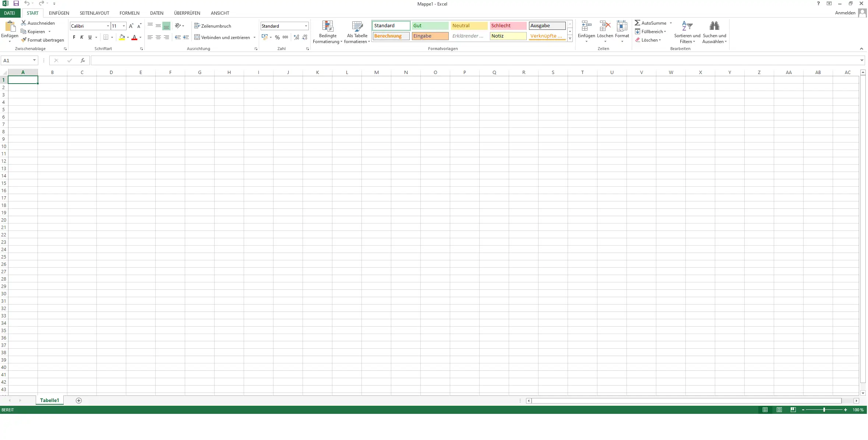Open the Name Box dropdown arrow
Screen dimensions: 868x440
click(x=34, y=60)
